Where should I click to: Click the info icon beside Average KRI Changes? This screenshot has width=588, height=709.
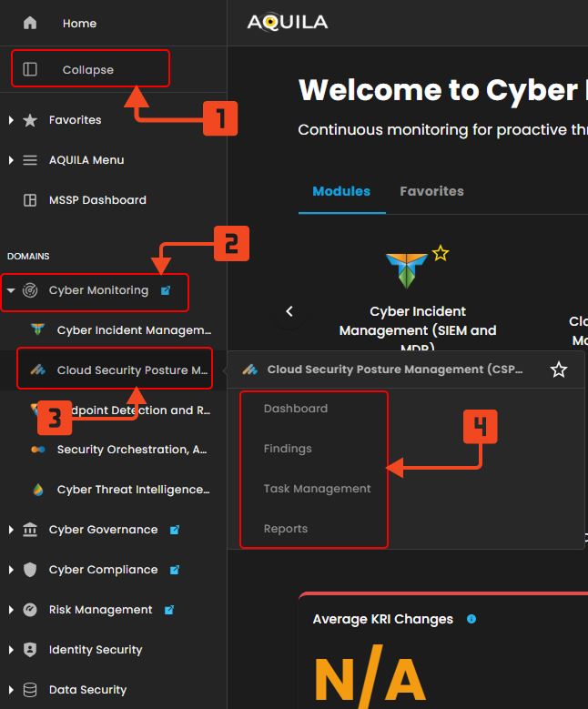click(471, 619)
